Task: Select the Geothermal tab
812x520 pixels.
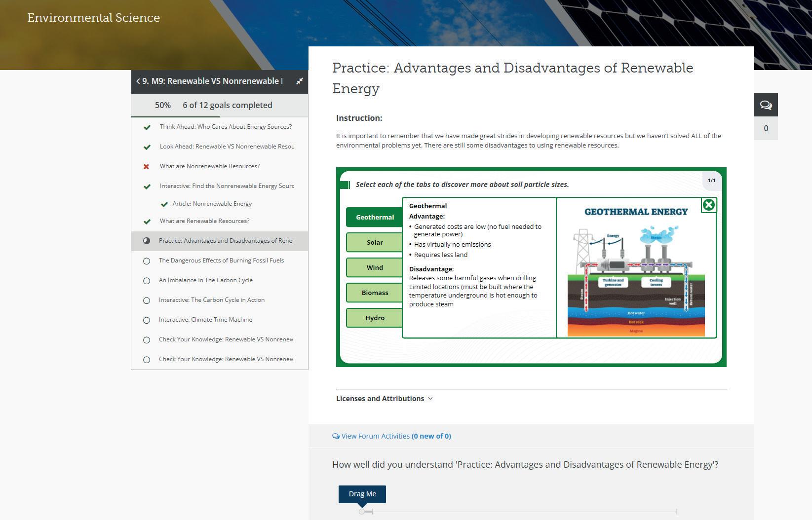Action: 375,217
